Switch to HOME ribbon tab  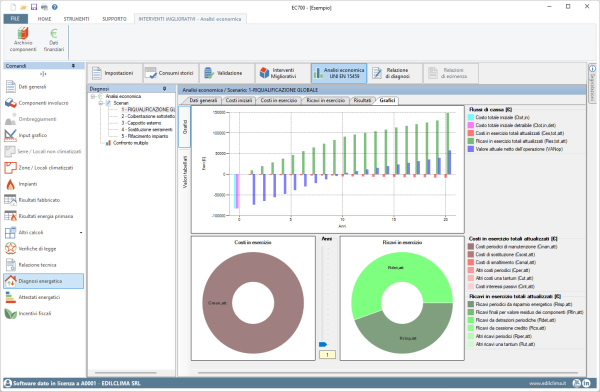click(44, 19)
